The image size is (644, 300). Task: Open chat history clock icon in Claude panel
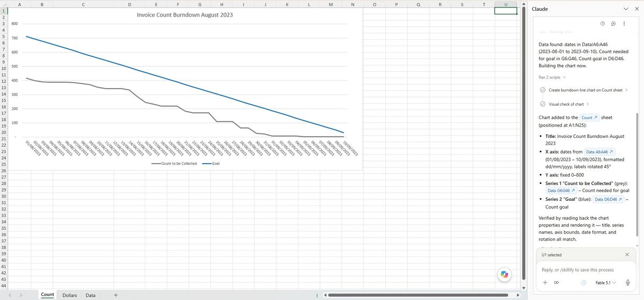pyautogui.click(x=603, y=24)
